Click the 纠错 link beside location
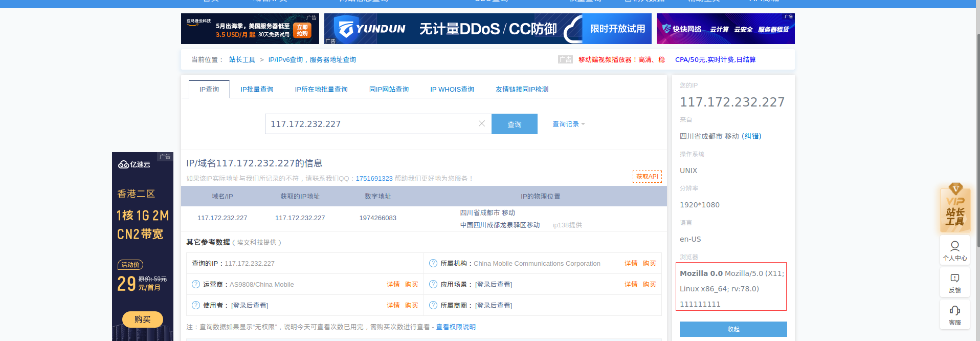Image resolution: width=980 pixels, height=341 pixels. (x=751, y=136)
